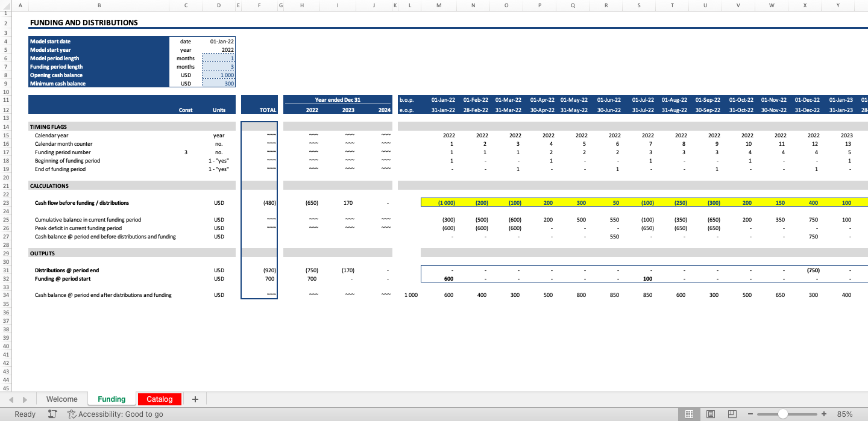This screenshot has width=868, height=421.
Task: Click the Model start year label cell
Action: (99, 50)
